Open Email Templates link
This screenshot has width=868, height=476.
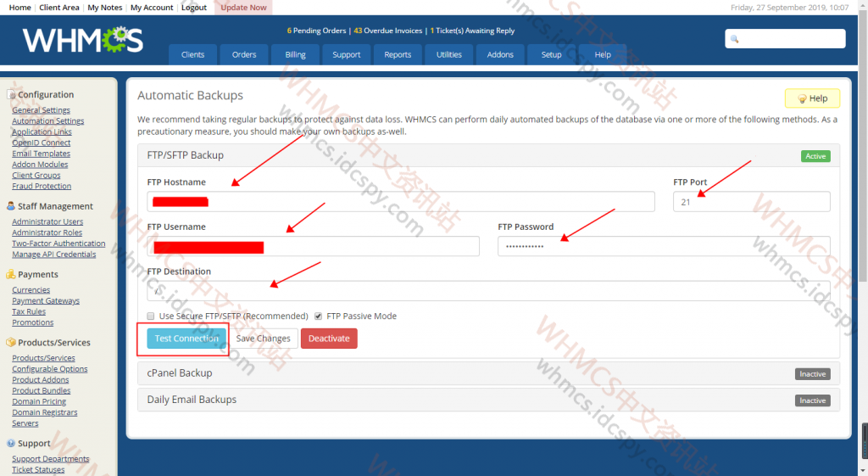coord(41,154)
